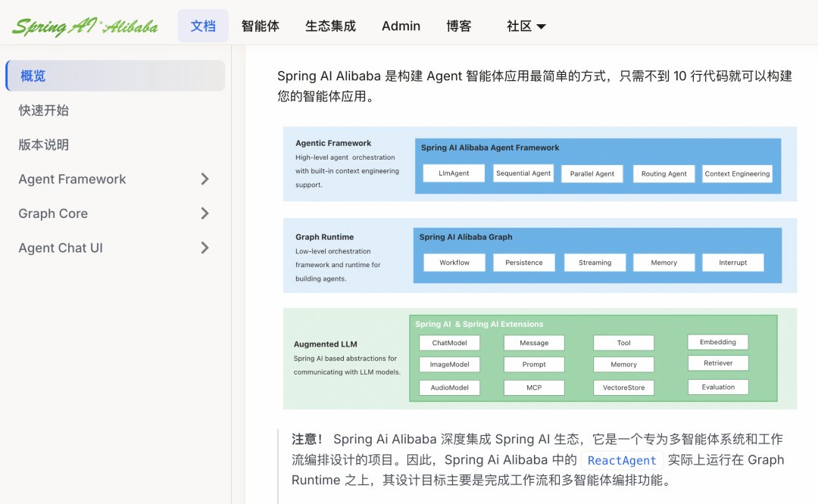Select 概览 in the sidebar
Image resolution: width=818 pixels, height=504 pixels.
click(x=115, y=76)
